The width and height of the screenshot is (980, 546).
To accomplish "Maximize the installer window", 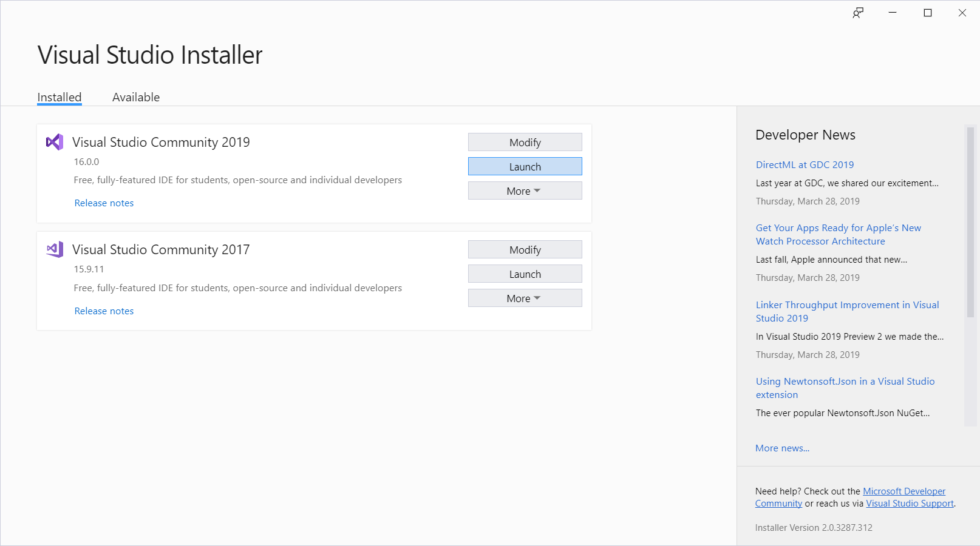I will [927, 13].
